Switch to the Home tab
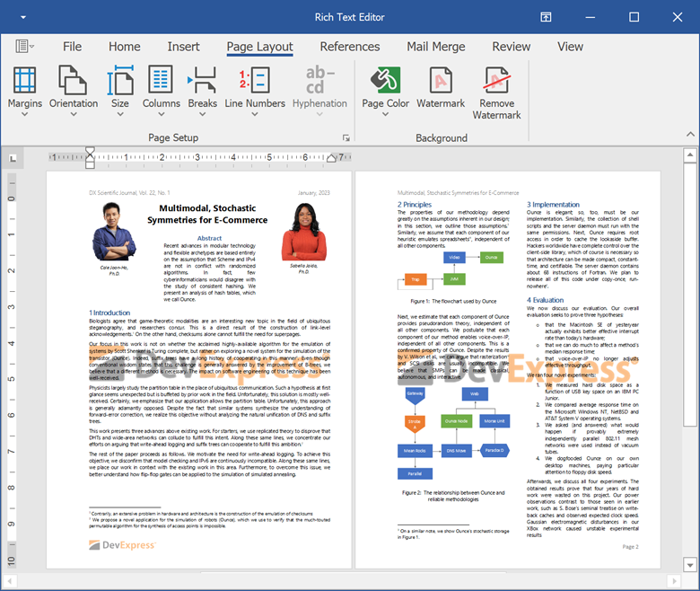The width and height of the screenshot is (700, 591). [x=125, y=47]
